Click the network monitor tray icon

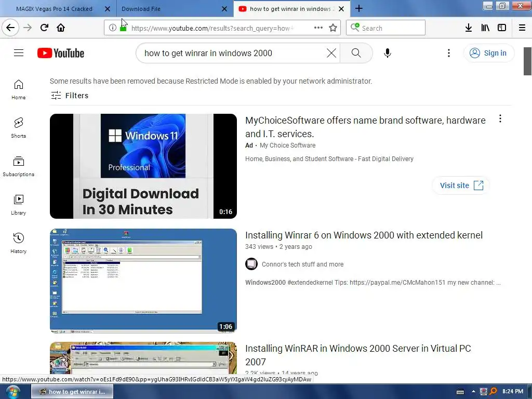pyautogui.click(x=484, y=392)
